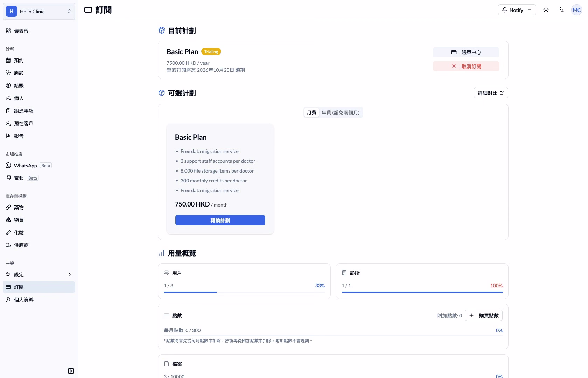Click the 預約 calendar icon

(8, 60)
